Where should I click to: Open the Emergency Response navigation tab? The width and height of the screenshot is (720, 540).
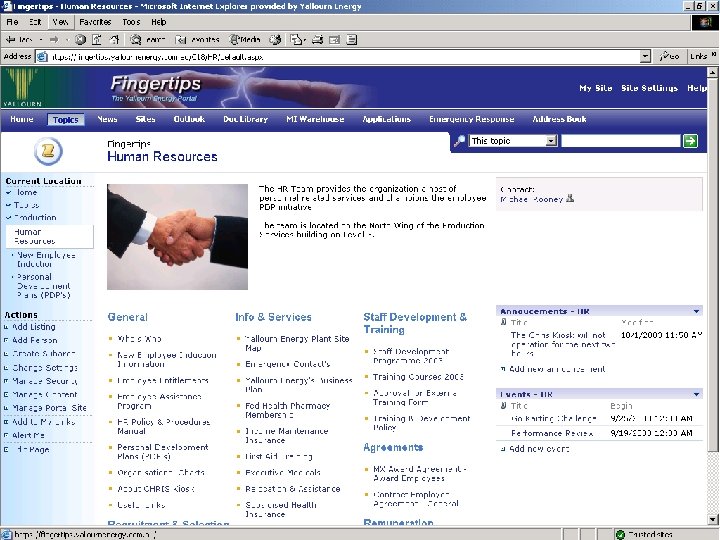coord(472,119)
